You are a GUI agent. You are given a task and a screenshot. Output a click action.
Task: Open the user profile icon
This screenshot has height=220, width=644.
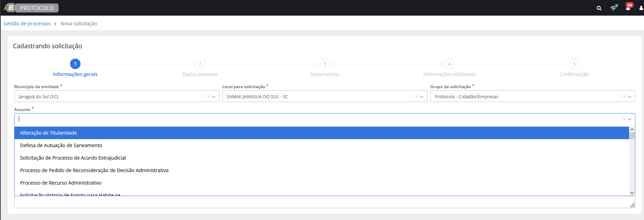[641, 8]
